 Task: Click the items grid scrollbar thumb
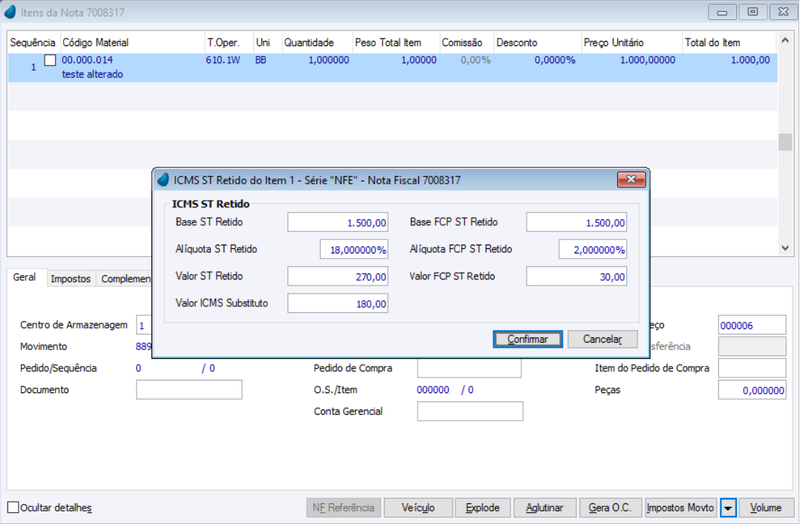pos(785,142)
